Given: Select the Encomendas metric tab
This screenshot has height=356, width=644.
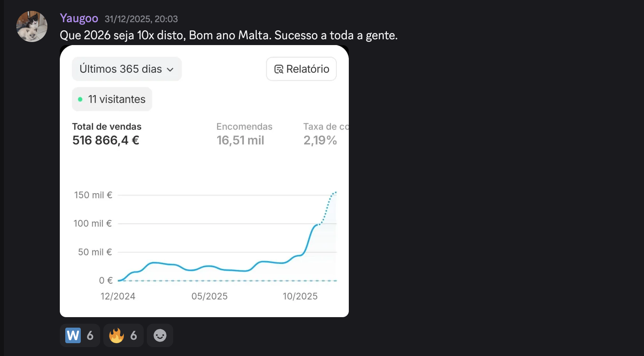Looking at the screenshot, I should [x=244, y=134].
